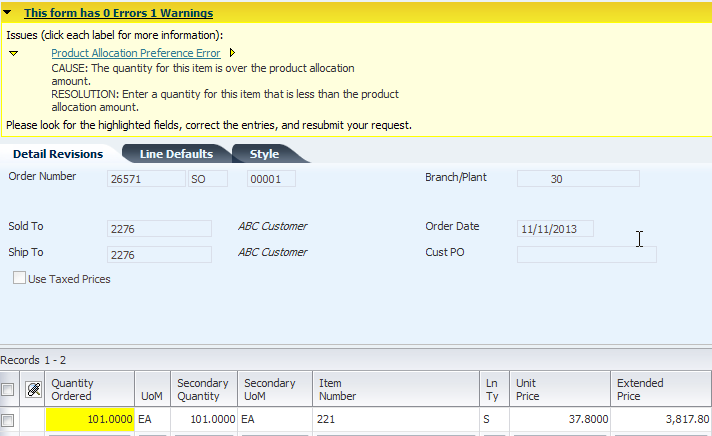Click the highlighted Quantity Ordered cell 101.0000
This screenshot has height=436, width=712.
[90, 419]
